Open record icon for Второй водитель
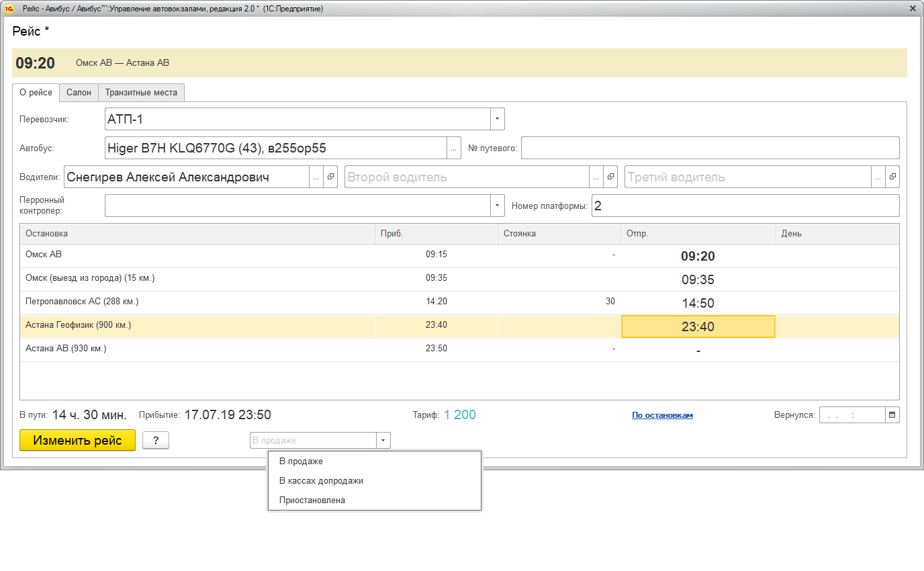The width and height of the screenshot is (924, 571). 610,177
